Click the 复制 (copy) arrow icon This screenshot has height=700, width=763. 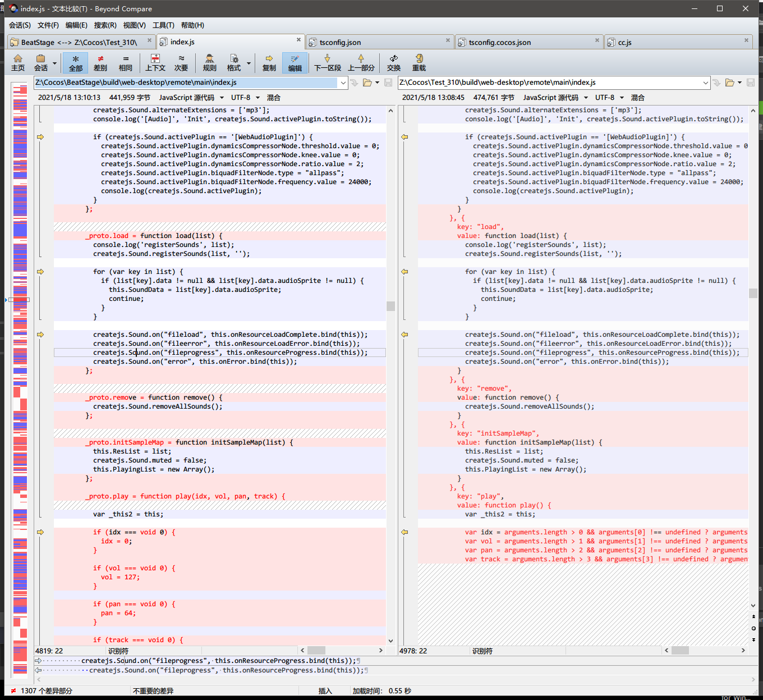click(x=269, y=62)
